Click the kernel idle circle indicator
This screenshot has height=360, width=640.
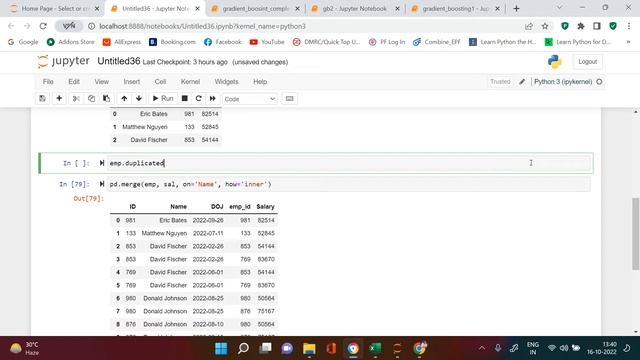599,82
